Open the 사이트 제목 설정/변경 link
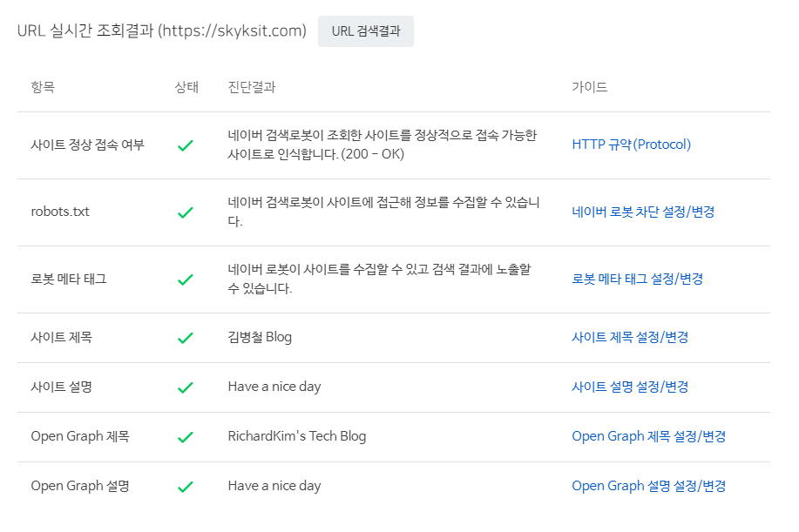 click(x=629, y=338)
